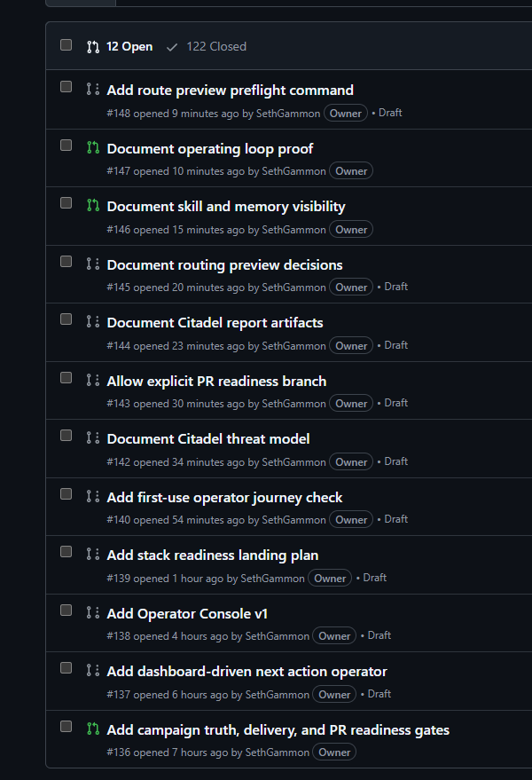Click draft icon beside Allow explicit PR readiness branch

(x=93, y=380)
